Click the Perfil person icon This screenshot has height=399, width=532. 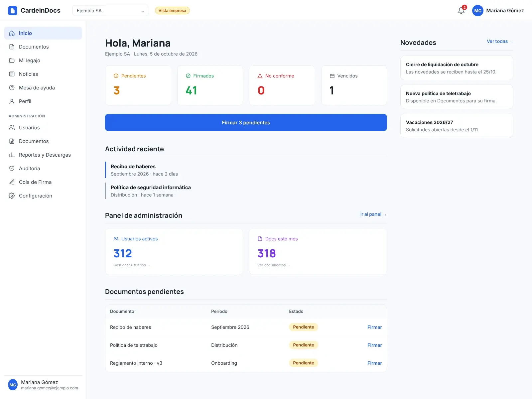[x=12, y=101]
